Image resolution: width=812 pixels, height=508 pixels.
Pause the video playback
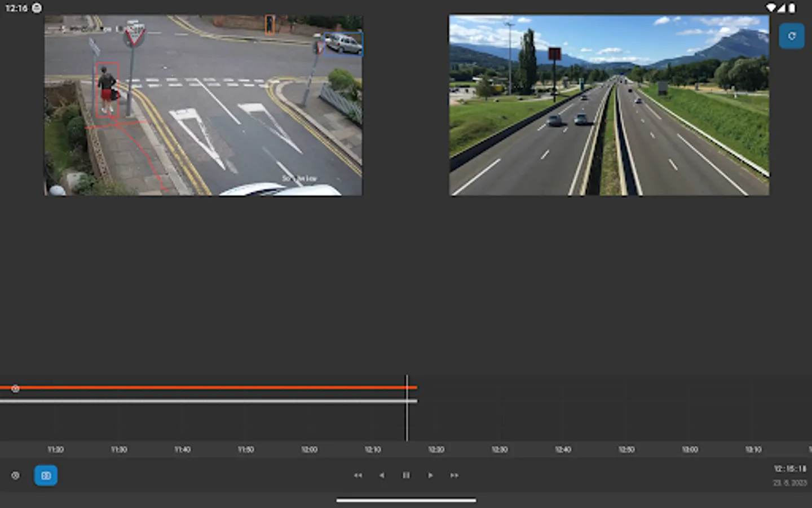406,475
